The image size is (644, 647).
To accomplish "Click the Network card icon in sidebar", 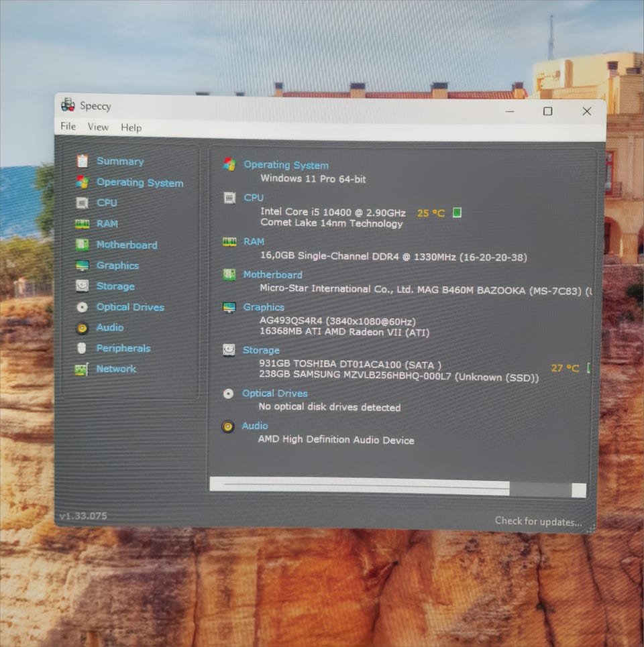I will pos(81,369).
